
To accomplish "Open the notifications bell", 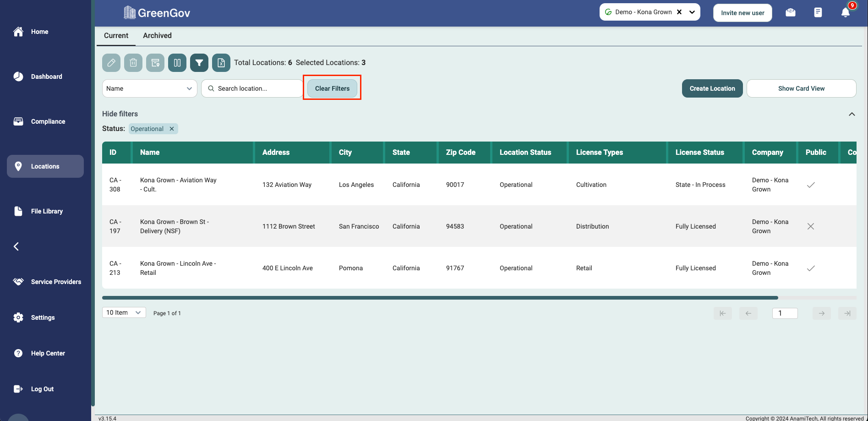I will point(846,12).
